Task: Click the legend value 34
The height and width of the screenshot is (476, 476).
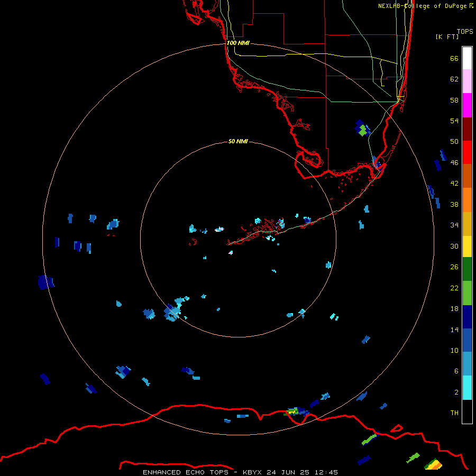Action: (454, 225)
